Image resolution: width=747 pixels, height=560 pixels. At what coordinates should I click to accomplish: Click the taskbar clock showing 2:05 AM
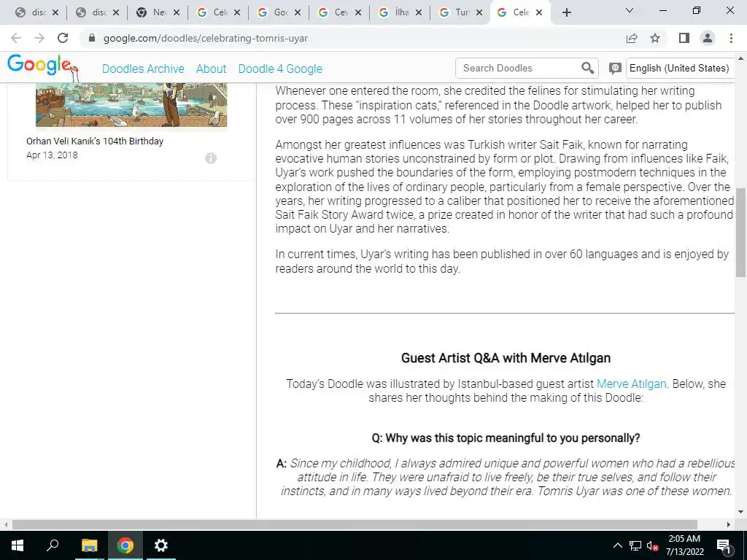click(x=684, y=545)
